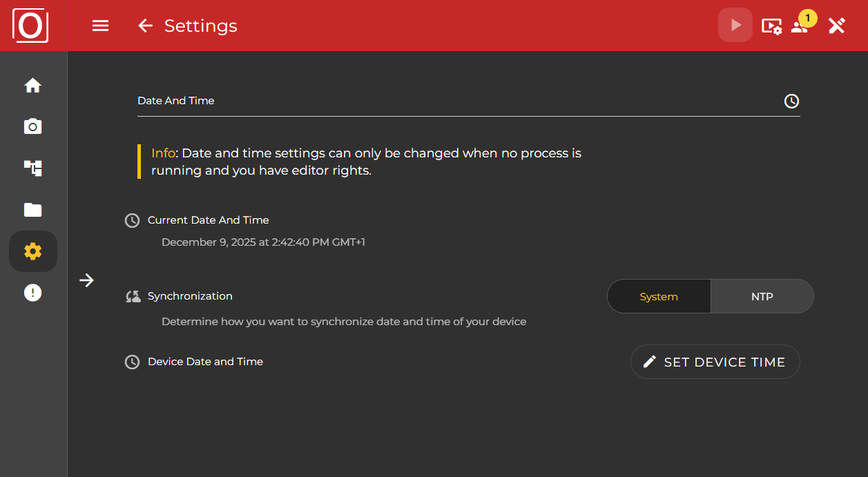Click the Synchronization sync icon

tap(132, 295)
